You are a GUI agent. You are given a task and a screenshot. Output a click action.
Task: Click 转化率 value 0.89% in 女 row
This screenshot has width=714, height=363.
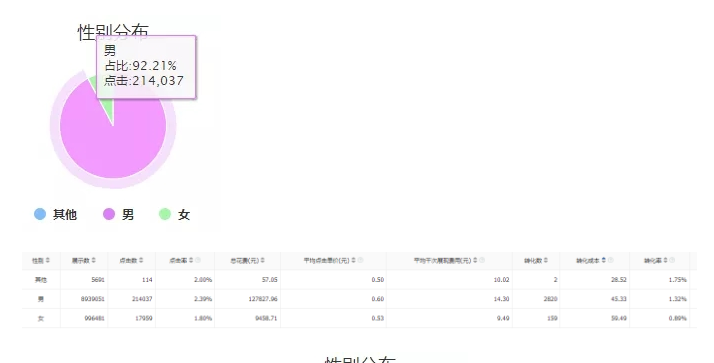point(678,318)
